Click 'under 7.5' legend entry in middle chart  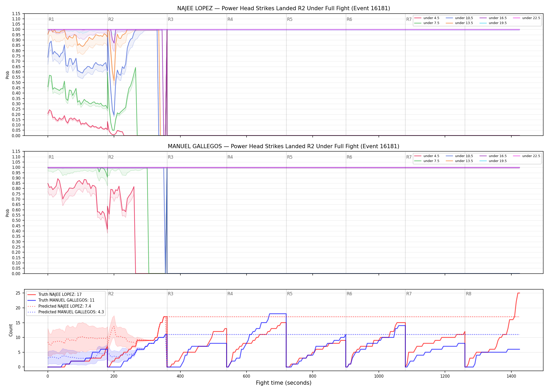point(427,161)
